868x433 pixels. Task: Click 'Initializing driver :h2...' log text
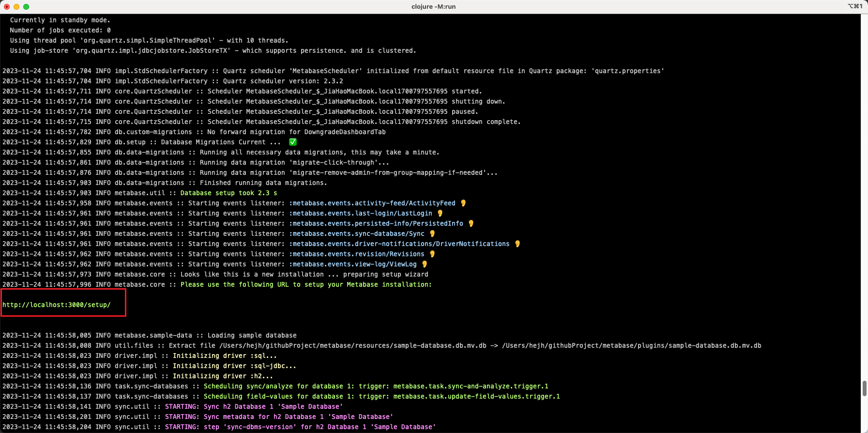pyautogui.click(x=223, y=376)
